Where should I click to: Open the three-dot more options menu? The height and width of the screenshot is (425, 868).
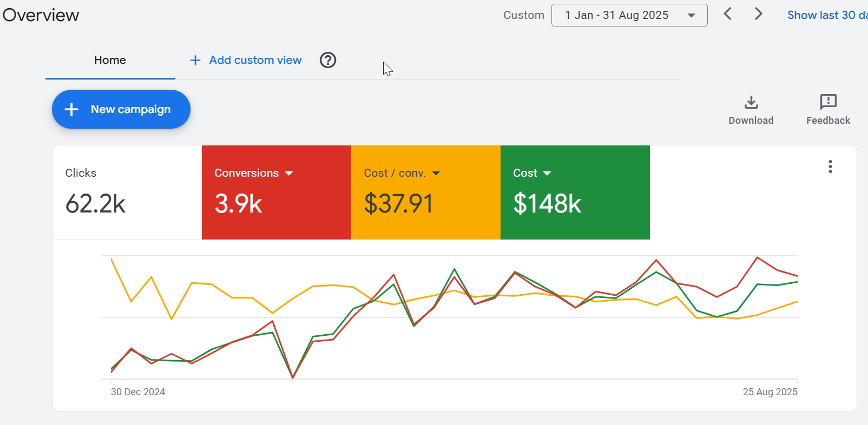click(x=830, y=167)
